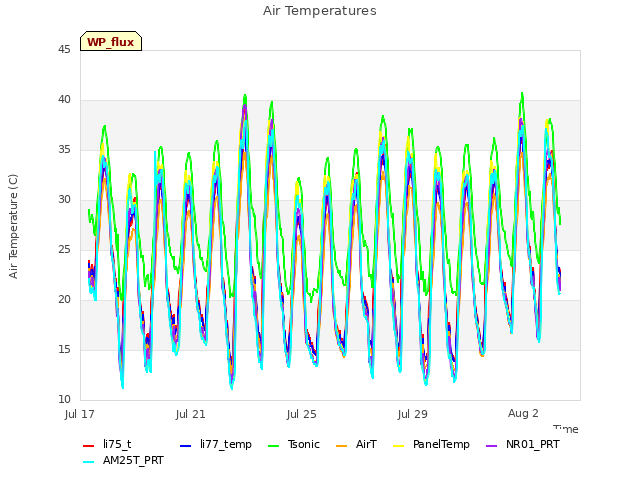
Task: Click the 15 y-axis tick label
Action: (x=64, y=350)
